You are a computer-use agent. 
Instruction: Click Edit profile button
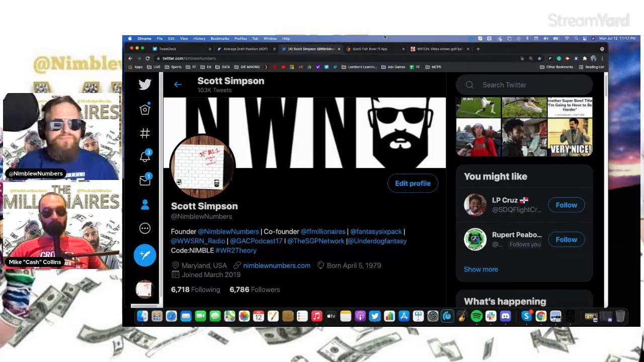click(413, 184)
